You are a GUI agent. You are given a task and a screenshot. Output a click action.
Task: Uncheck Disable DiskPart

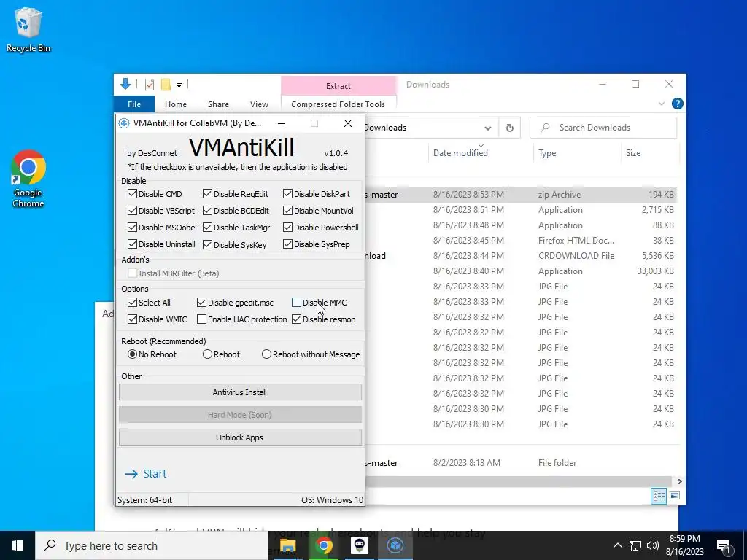coord(287,194)
